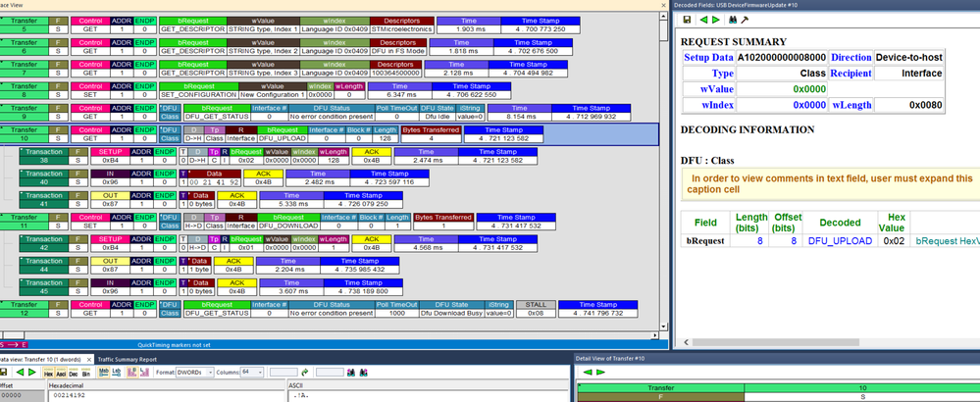Click the second pink byte-order icon
The height and width of the screenshot is (402, 980).
(145, 372)
